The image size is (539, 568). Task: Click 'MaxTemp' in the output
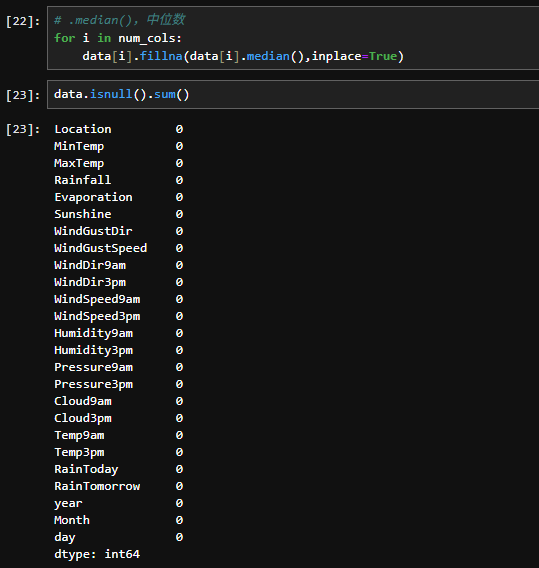[79, 163]
